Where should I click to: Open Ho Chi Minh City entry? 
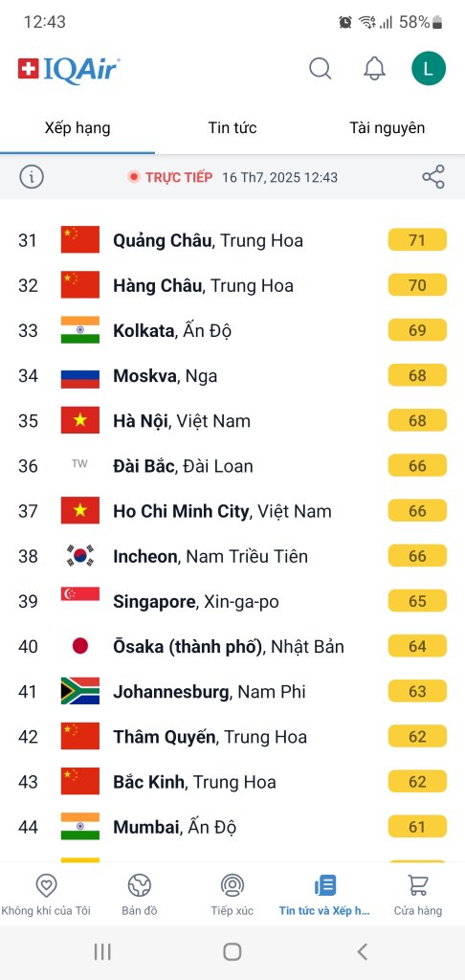(232, 511)
